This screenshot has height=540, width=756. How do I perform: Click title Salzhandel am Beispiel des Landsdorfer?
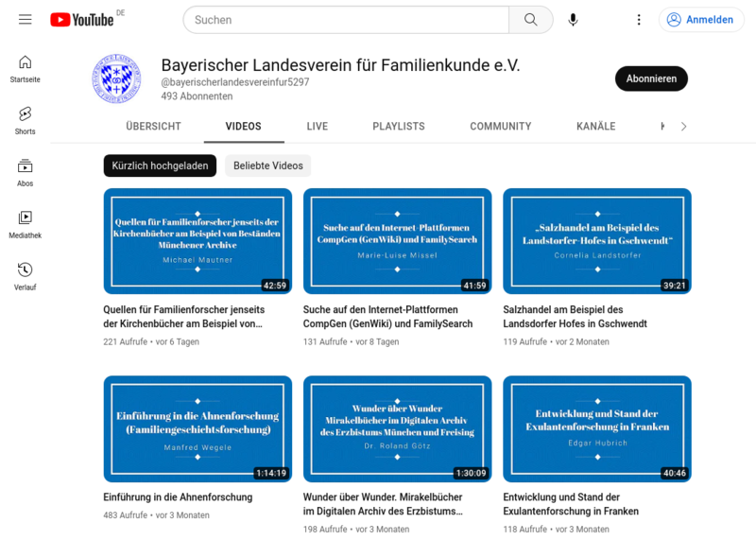coord(575,317)
